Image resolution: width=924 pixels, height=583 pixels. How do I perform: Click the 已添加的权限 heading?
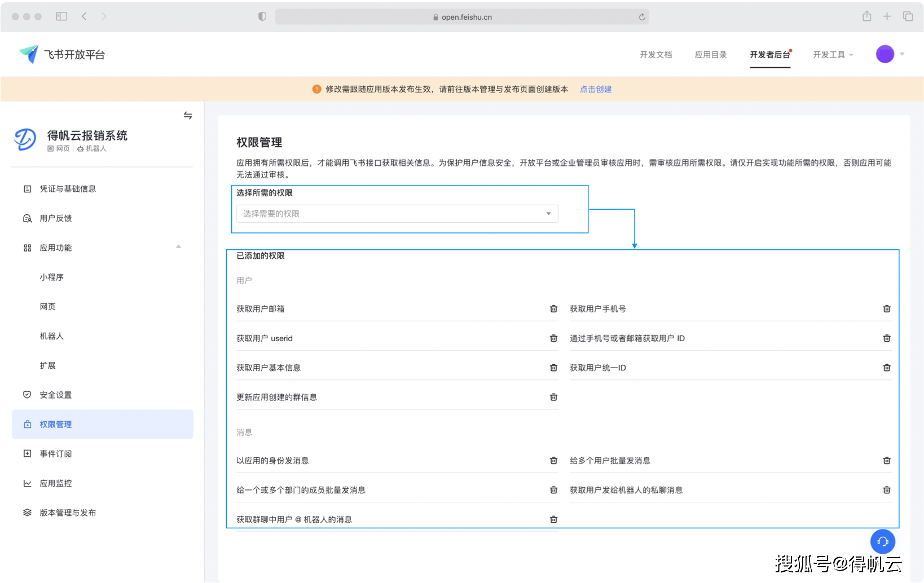pos(261,256)
